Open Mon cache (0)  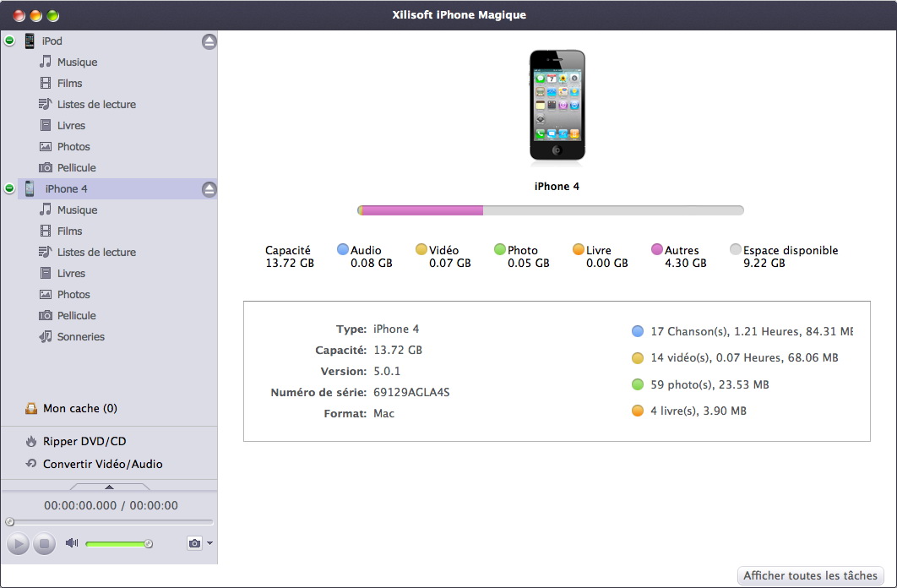(x=71, y=408)
